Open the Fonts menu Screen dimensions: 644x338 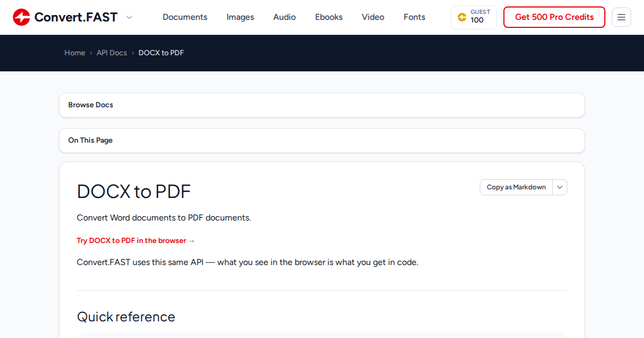point(414,17)
